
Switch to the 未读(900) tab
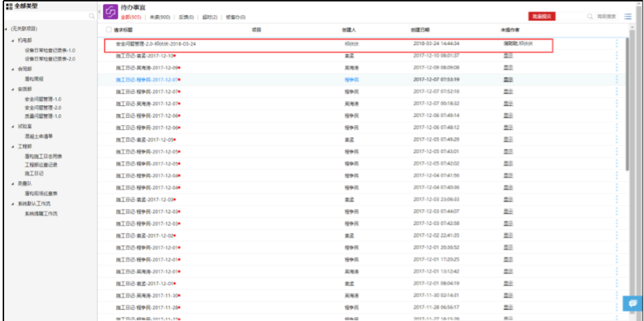tap(160, 17)
